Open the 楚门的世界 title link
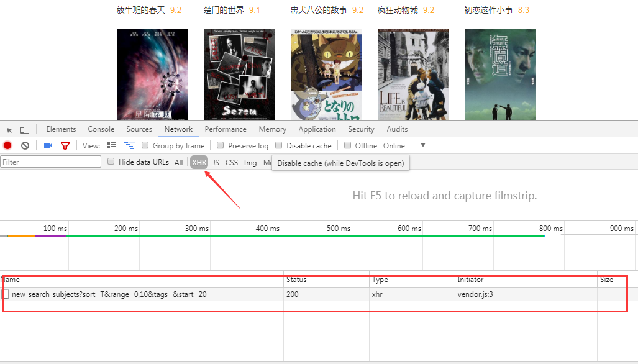 click(224, 10)
